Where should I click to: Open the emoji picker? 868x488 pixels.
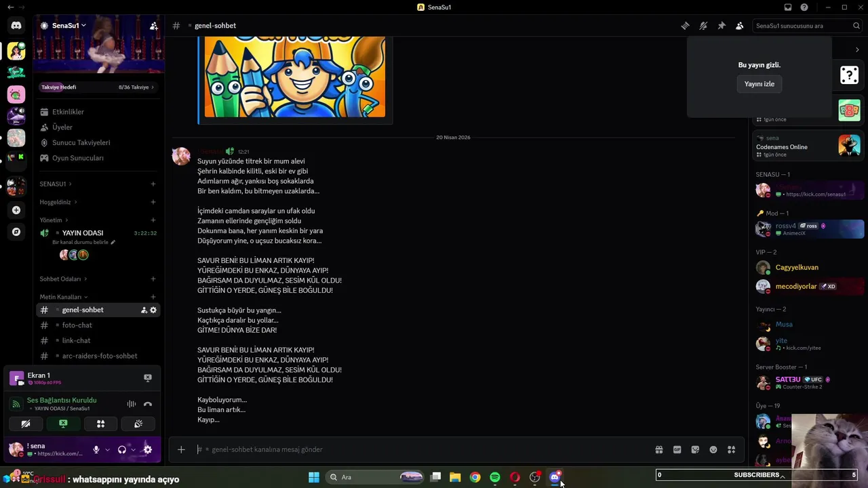pyautogui.click(x=713, y=449)
